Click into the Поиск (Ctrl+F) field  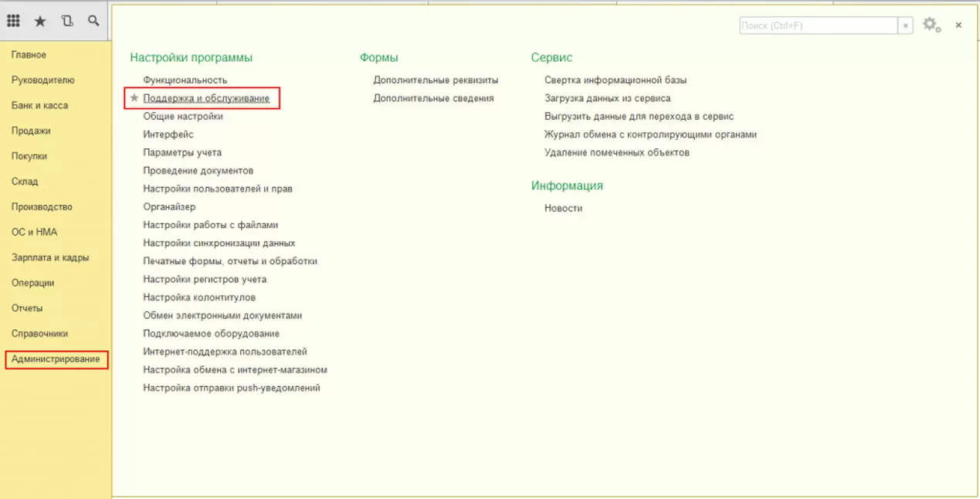pyautogui.click(x=819, y=25)
